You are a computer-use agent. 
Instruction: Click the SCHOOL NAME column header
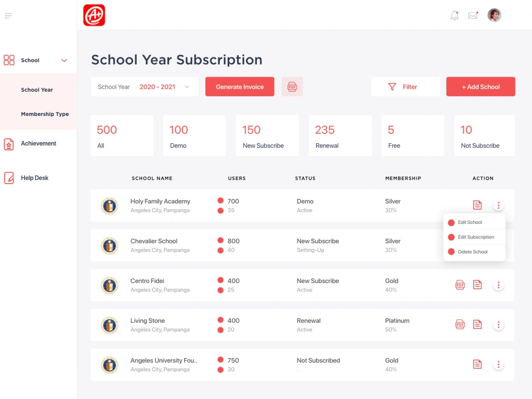pyautogui.click(x=152, y=178)
